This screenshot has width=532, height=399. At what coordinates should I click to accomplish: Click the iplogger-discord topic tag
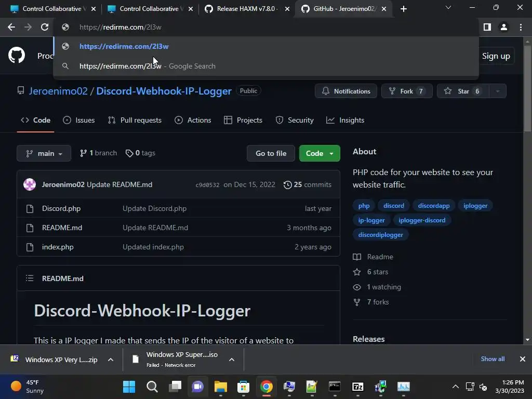pos(422,220)
